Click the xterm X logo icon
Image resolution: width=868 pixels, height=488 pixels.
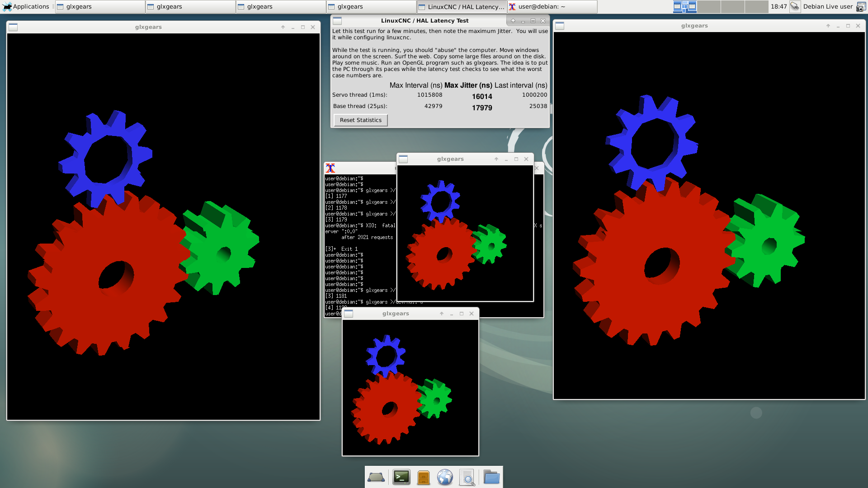(x=330, y=168)
